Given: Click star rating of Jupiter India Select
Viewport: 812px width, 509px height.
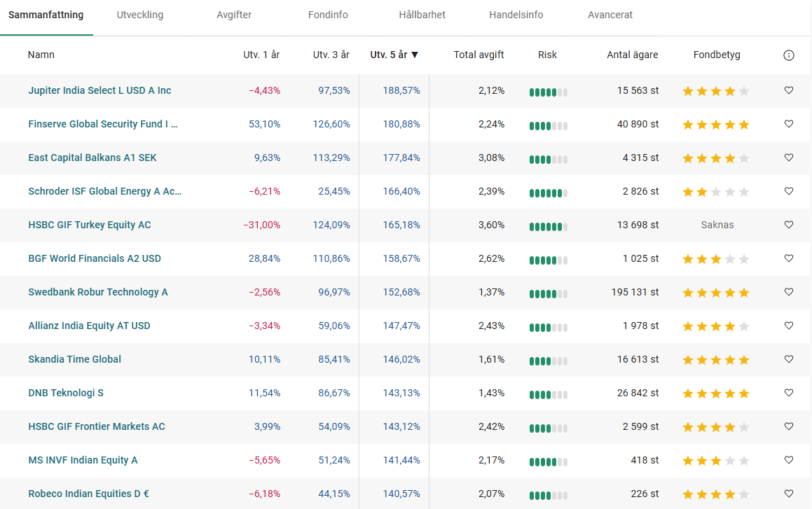Looking at the screenshot, I should pos(716,92).
